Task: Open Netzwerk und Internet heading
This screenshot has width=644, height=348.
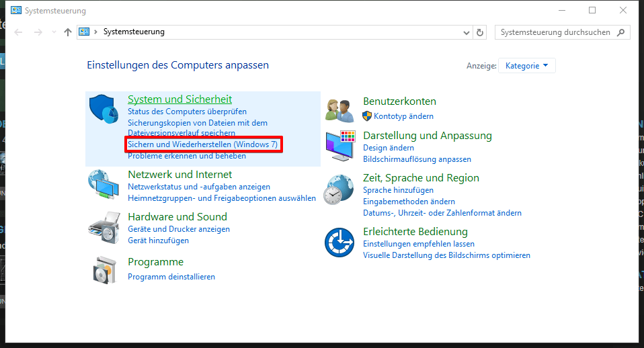Action: [x=180, y=175]
